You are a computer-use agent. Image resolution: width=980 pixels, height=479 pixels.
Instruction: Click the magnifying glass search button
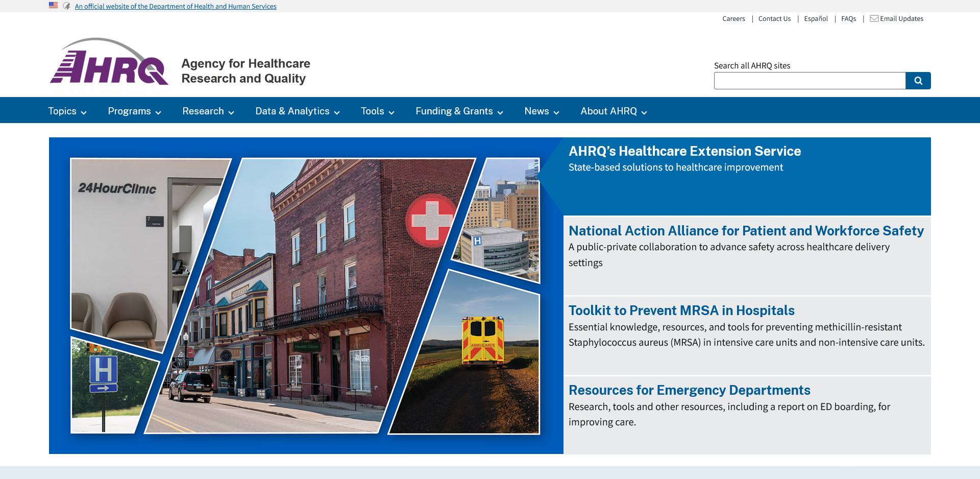(x=918, y=81)
